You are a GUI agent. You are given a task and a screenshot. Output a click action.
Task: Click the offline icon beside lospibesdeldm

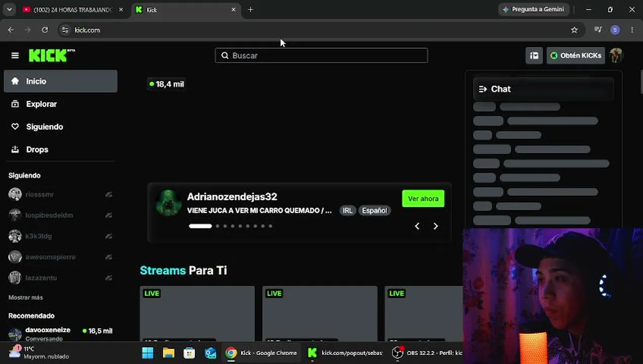(109, 215)
